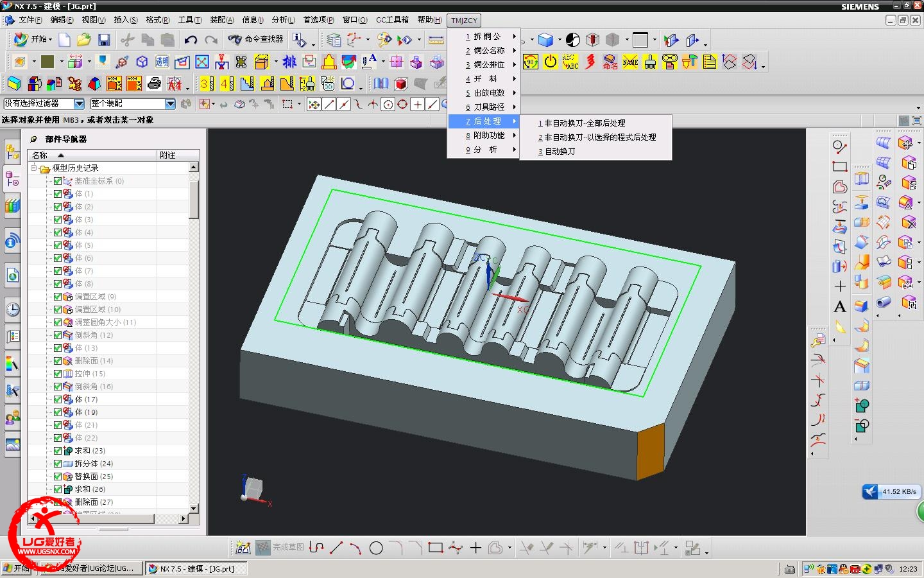
Task: Click the 完成草图 finish sketch button
Action: pyautogui.click(x=280, y=548)
